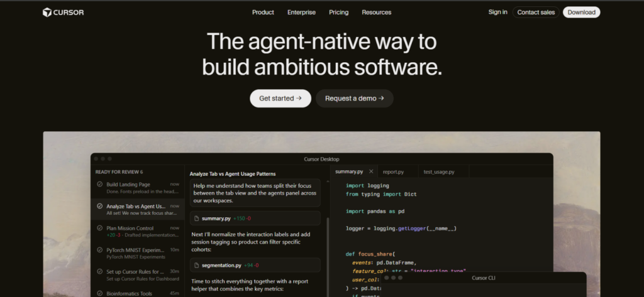This screenshot has width=644, height=297.
Task: Click the chat panel vertical scrollbar
Action: 328,256
